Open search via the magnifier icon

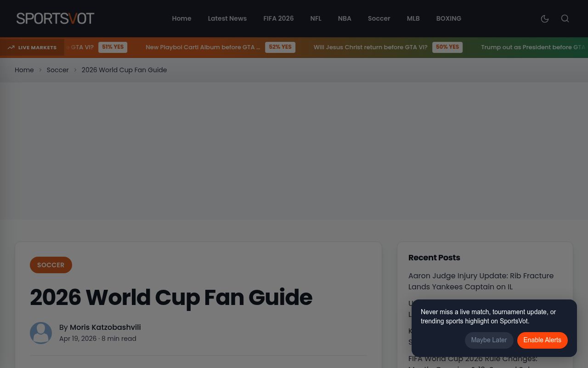(565, 18)
